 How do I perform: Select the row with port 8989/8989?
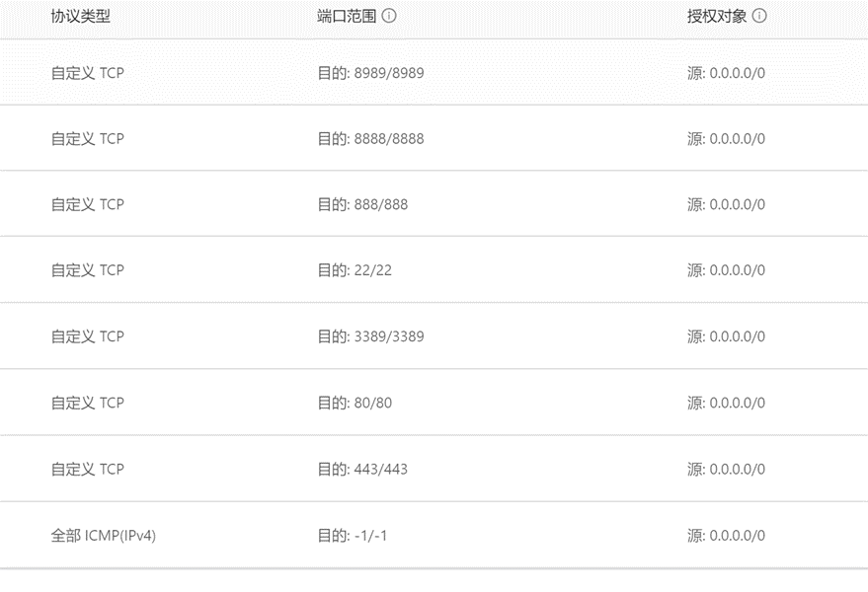(434, 72)
